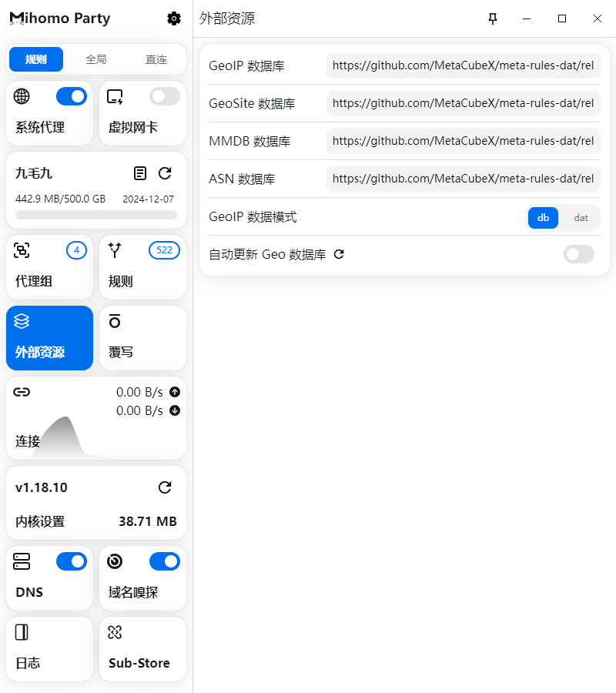The width and height of the screenshot is (616, 693).
Task: Disable the 域名嗅探 switch
Action: tap(165, 561)
